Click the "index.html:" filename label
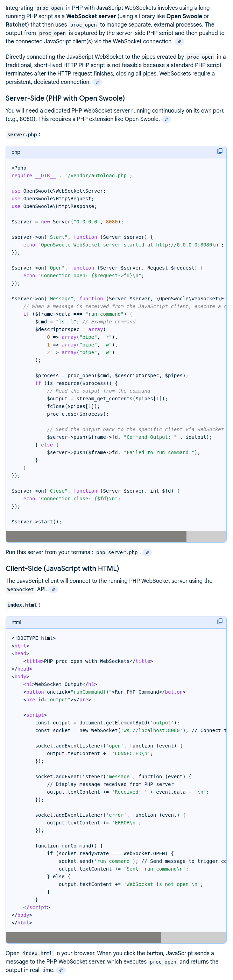This screenshot has height=980, width=233. click(23, 605)
